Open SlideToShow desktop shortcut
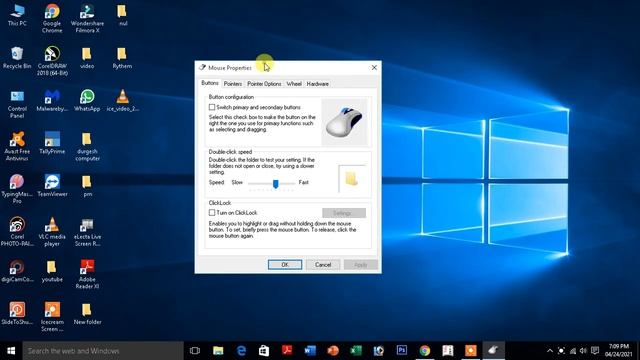The height and width of the screenshot is (360, 640). [x=17, y=313]
